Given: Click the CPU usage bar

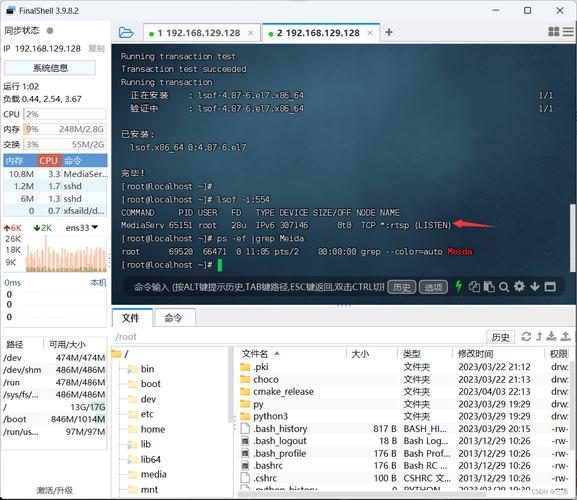Looking at the screenshot, I should click(65, 114).
